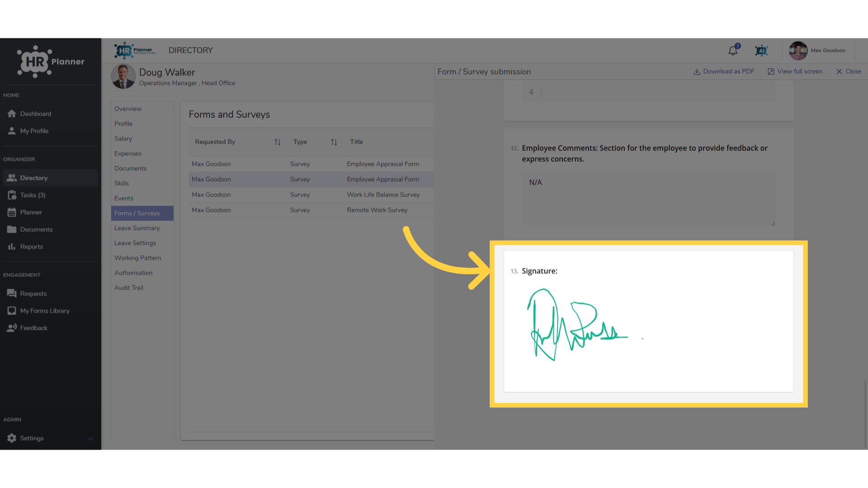Sort the Type column
The image size is (868, 488).
(x=334, y=142)
